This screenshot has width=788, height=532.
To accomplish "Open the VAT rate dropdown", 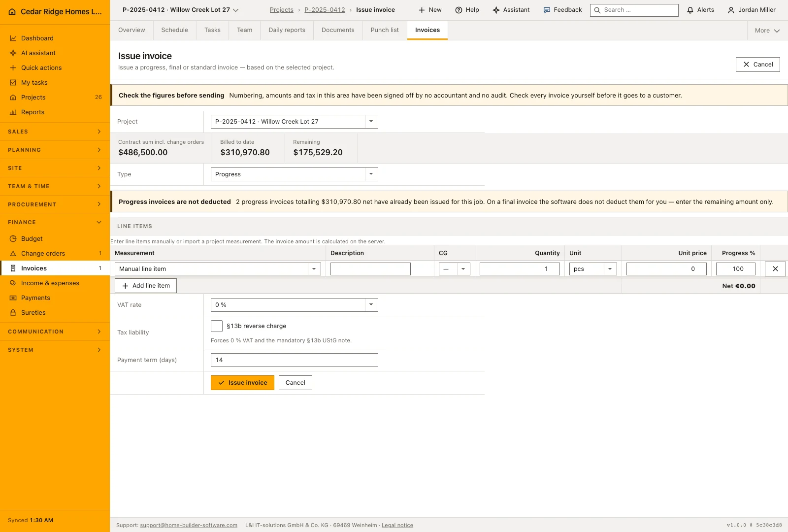I will pyautogui.click(x=295, y=305).
